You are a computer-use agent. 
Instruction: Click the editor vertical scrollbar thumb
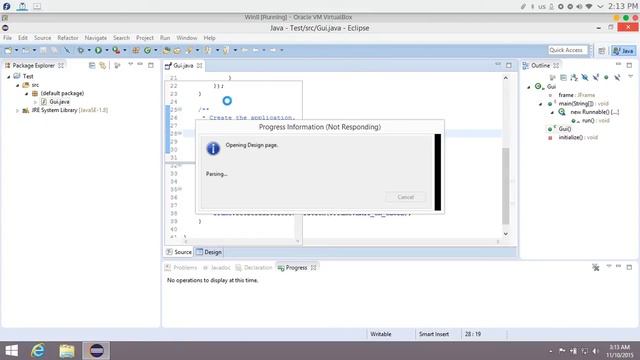(506, 186)
